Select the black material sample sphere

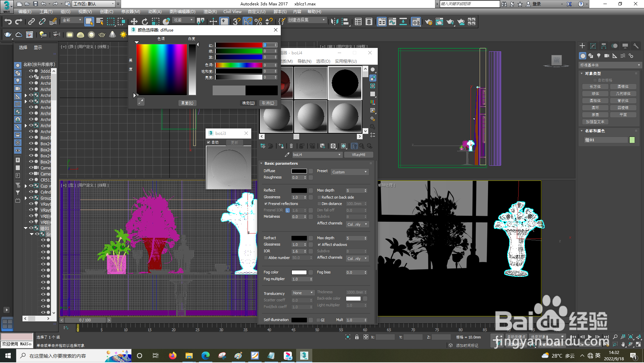[345, 83]
